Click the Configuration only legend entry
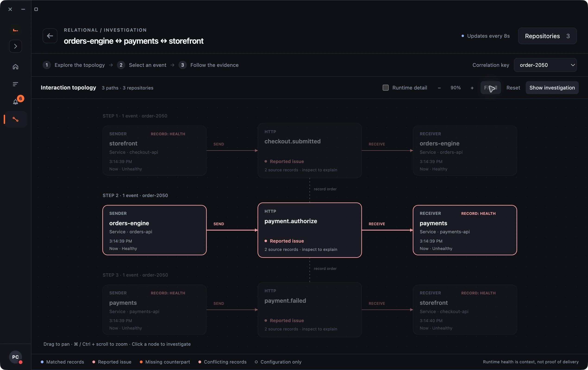Viewport: 588px width, 370px height. tap(278, 362)
